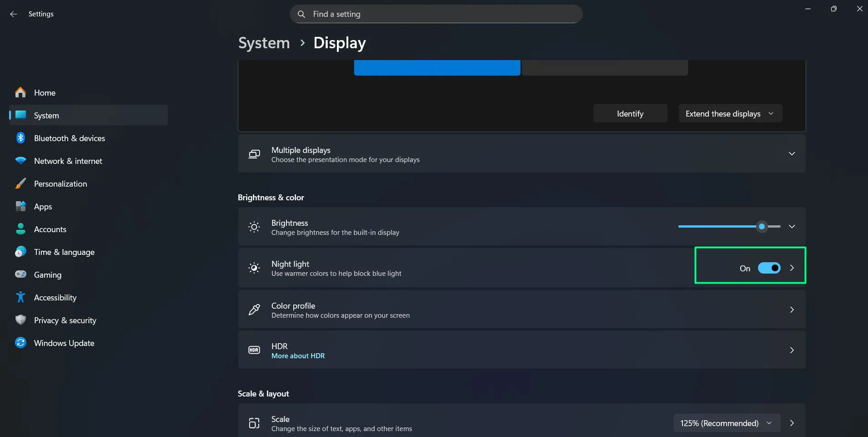Open Windows Update
Image resolution: width=868 pixels, height=437 pixels.
(x=64, y=343)
